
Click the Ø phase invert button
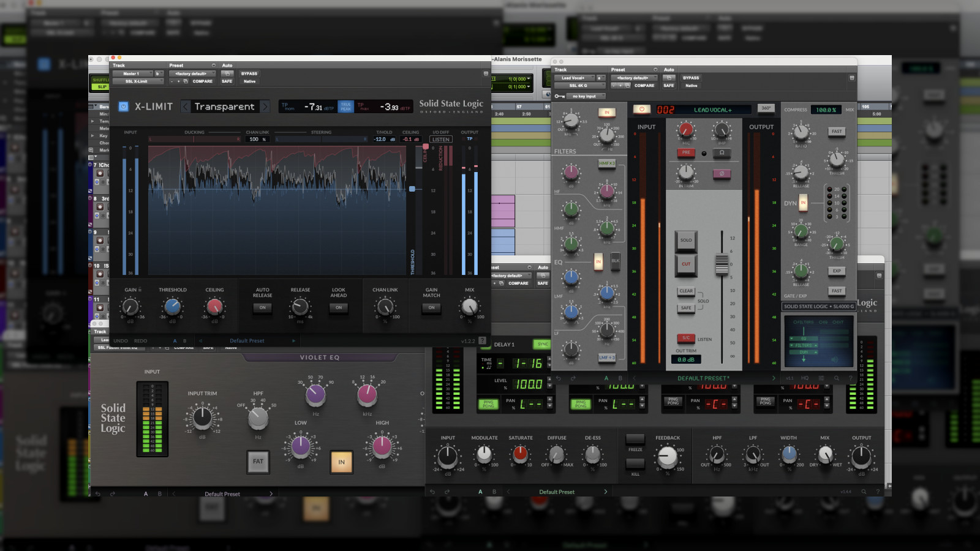tap(722, 173)
